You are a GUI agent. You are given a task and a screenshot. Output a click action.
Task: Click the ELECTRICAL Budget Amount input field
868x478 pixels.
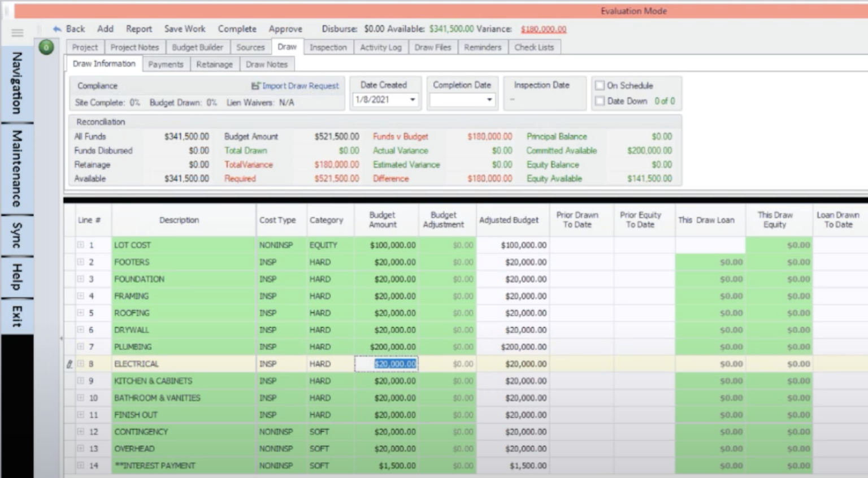point(387,364)
